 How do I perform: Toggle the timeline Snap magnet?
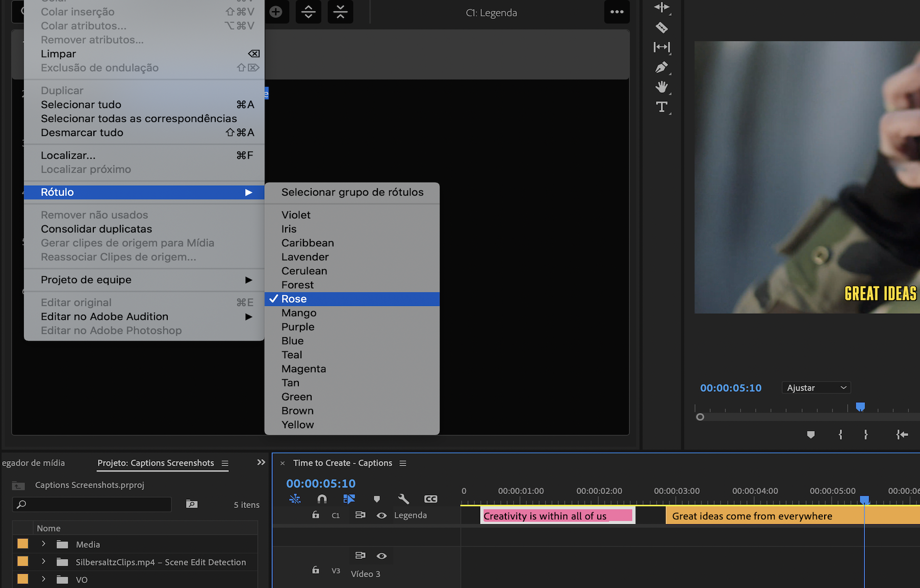322,499
